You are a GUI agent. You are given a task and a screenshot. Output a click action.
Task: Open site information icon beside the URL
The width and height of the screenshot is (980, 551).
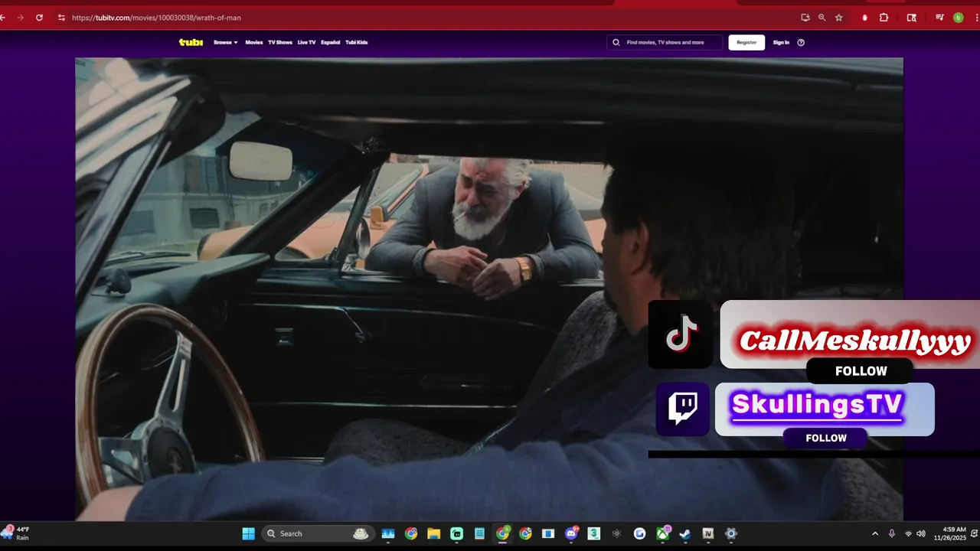pos(61,18)
